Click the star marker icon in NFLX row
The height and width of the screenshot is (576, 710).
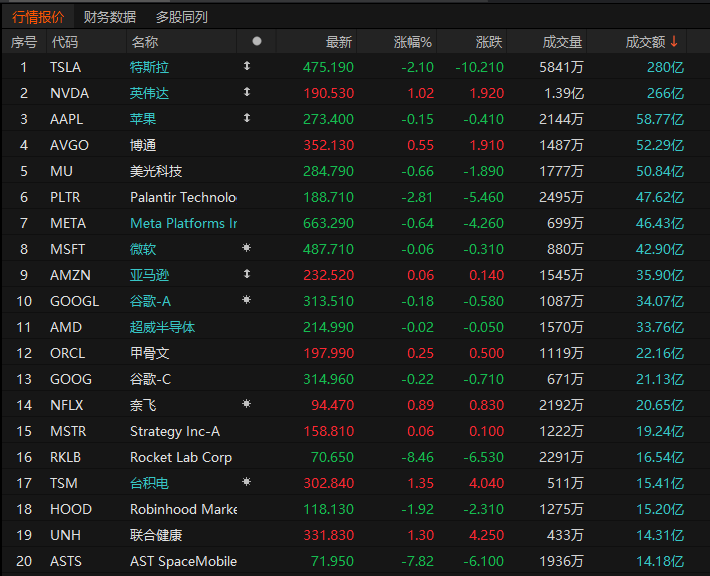tap(246, 403)
